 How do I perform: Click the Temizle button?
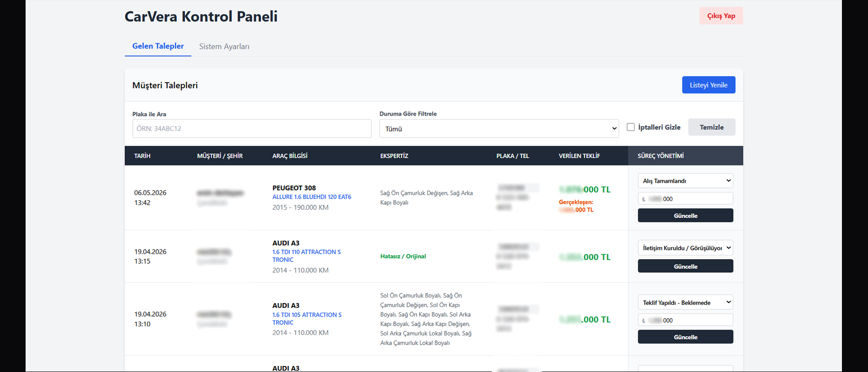pos(712,127)
